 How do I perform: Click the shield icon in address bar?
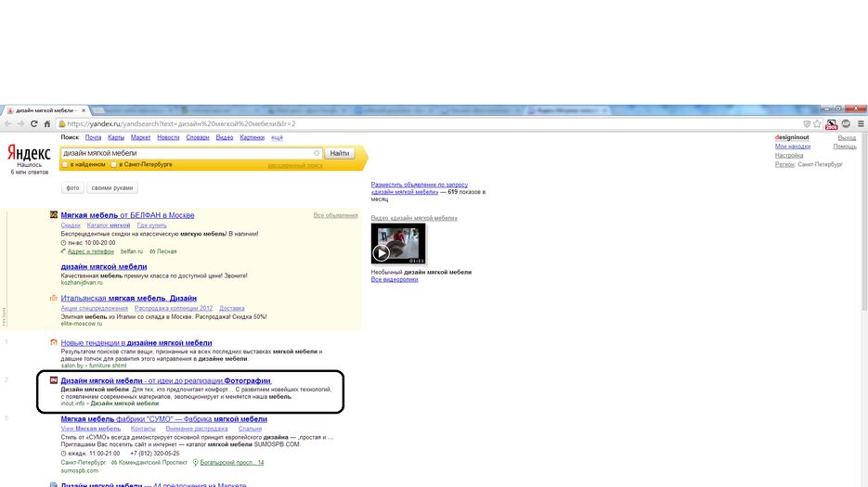(x=807, y=124)
